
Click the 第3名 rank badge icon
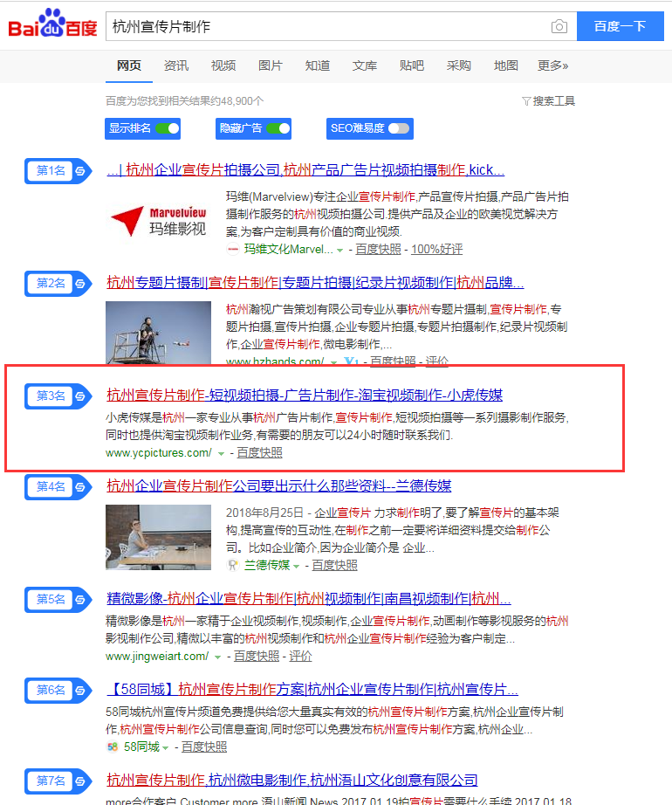pyautogui.click(x=58, y=396)
